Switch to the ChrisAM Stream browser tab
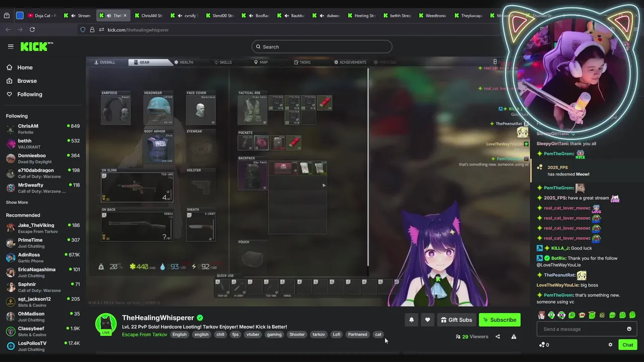Screen dimensions: 644x362 click(148, 16)
